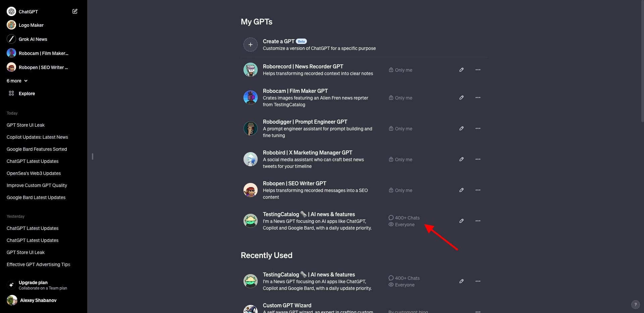
Task: Edit TestingCatalog GPT in My GPTs list
Action: [462, 221]
